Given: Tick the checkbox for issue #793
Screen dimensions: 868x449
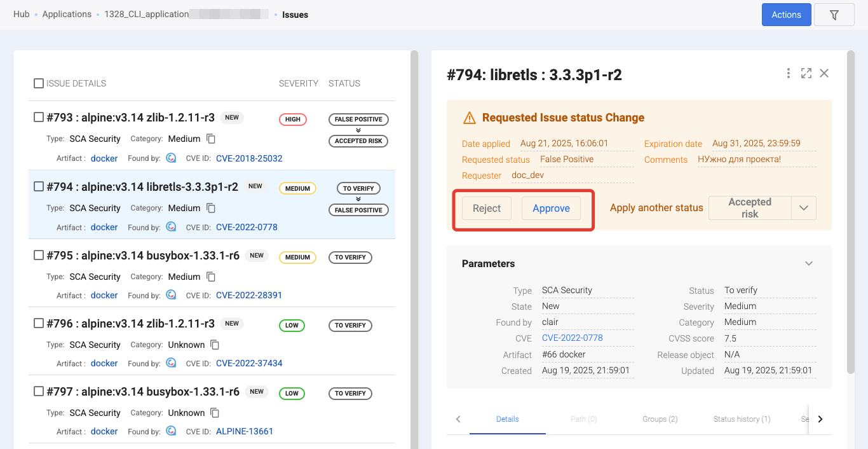Looking at the screenshot, I should (39, 117).
